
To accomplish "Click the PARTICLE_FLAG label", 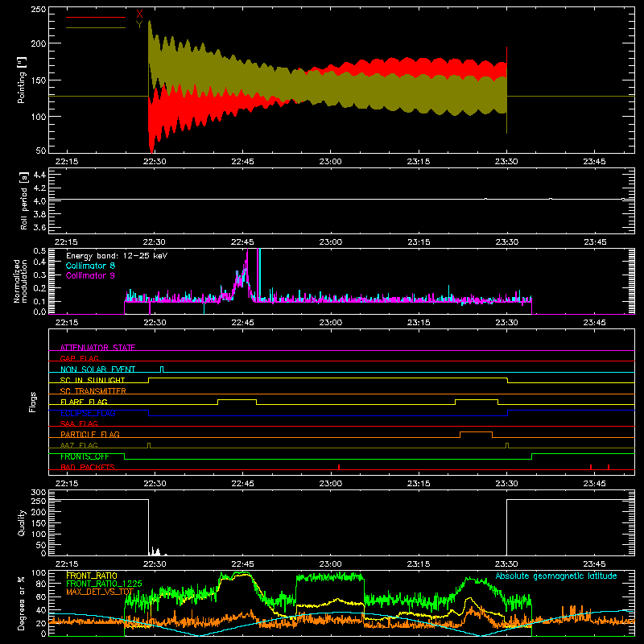I will (90, 434).
